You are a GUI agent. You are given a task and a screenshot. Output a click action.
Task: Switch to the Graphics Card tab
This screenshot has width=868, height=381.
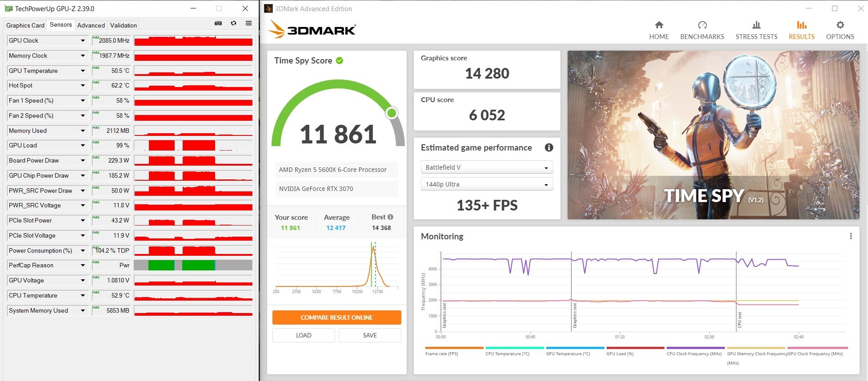tap(25, 25)
